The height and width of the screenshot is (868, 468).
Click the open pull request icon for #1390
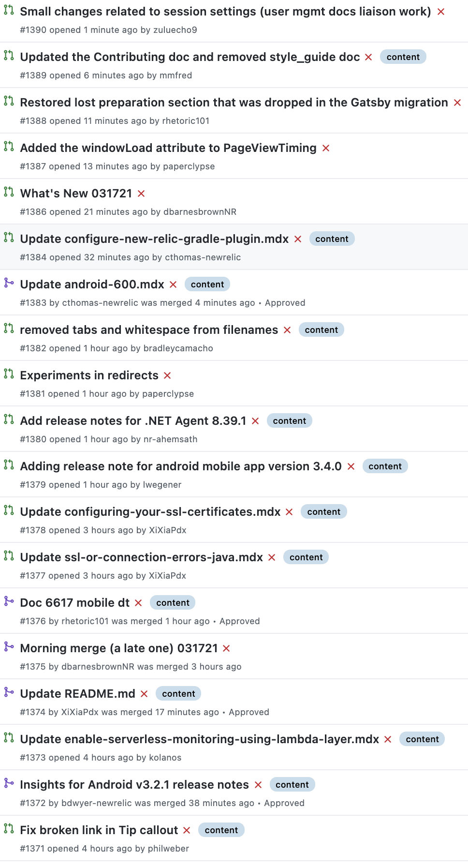[9, 10]
